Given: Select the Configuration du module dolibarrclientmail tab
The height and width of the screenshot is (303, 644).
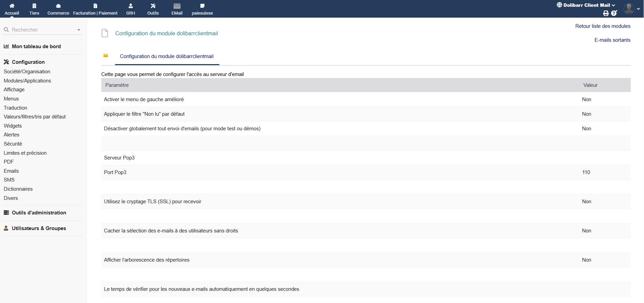Looking at the screenshot, I should click(x=167, y=56).
